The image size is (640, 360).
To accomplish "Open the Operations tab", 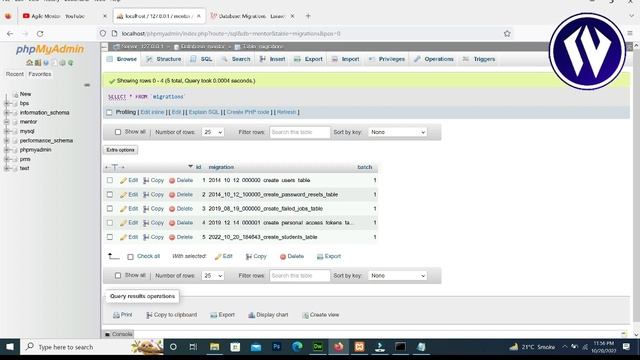I will (x=433, y=59).
